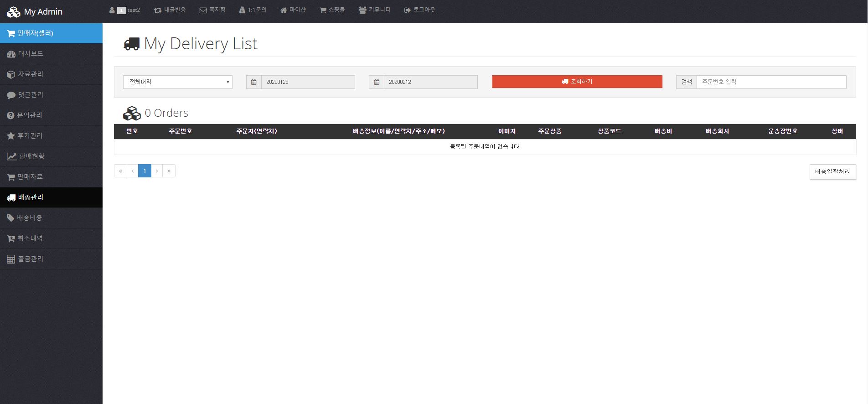Go to last page with » button
Screen dimensions: 868x404
point(169,171)
